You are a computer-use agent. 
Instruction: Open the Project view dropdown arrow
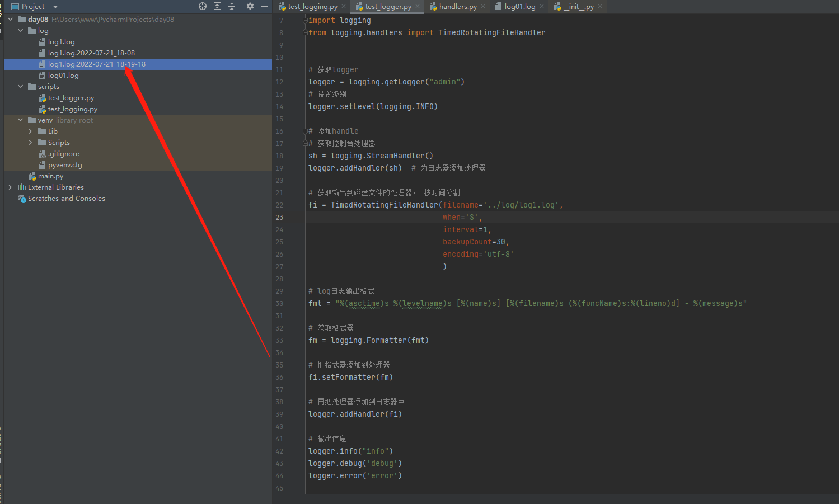[x=55, y=7]
